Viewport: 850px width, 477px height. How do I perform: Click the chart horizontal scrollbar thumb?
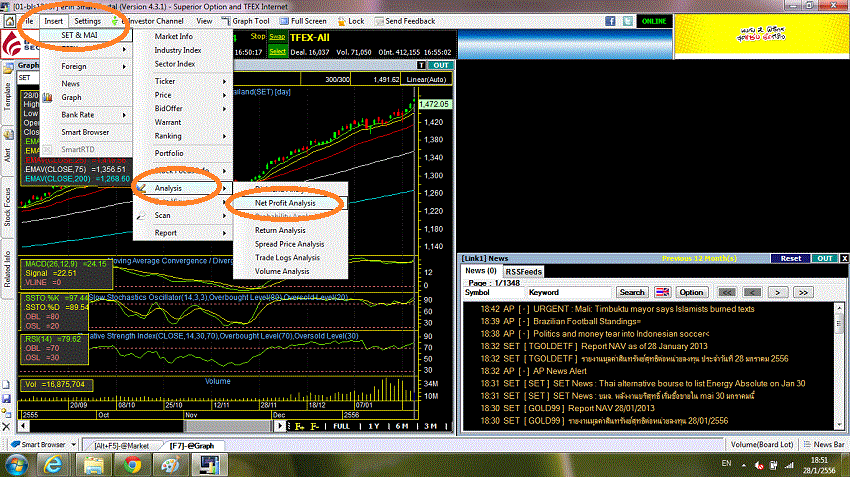click(227, 426)
